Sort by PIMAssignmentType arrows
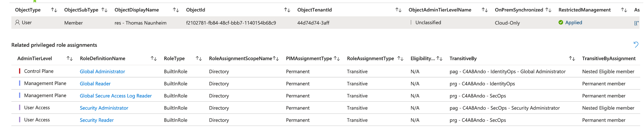 point(337,59)
